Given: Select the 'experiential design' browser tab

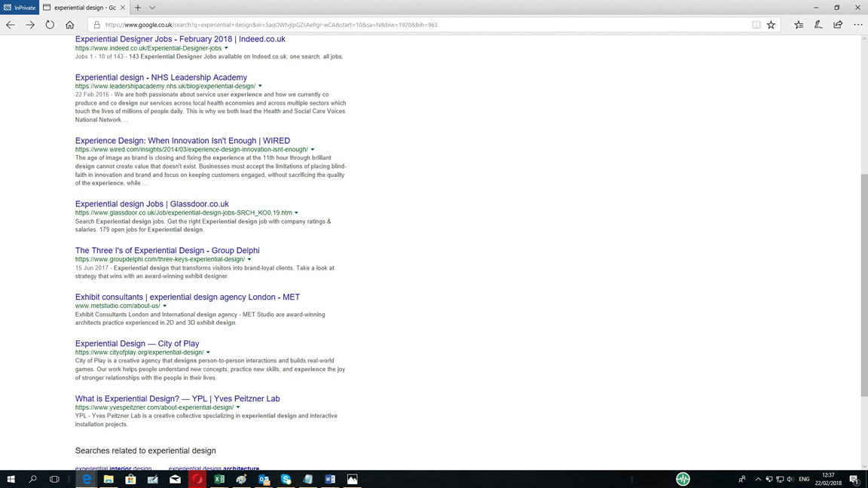Looking at the screenshot, I should tap(83, 8).
